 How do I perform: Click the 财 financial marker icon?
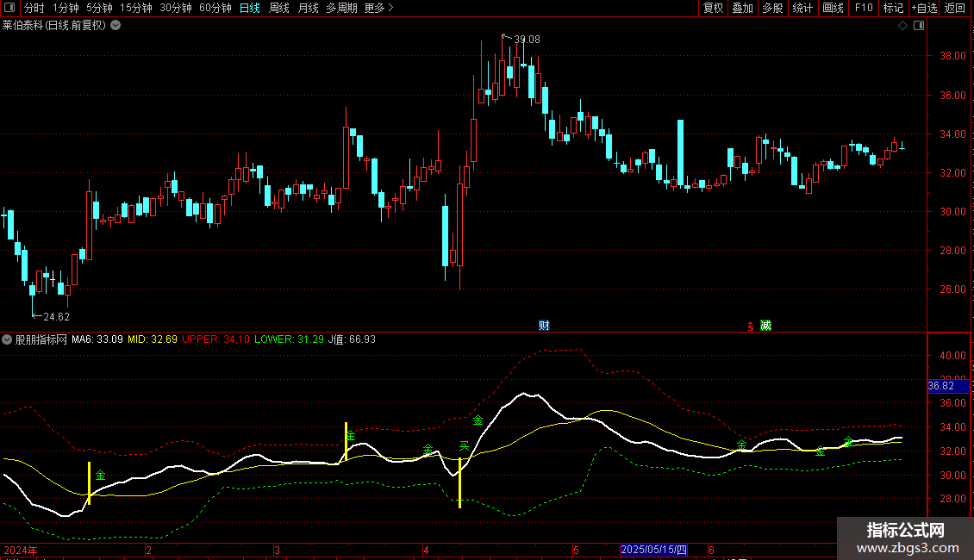544,326
